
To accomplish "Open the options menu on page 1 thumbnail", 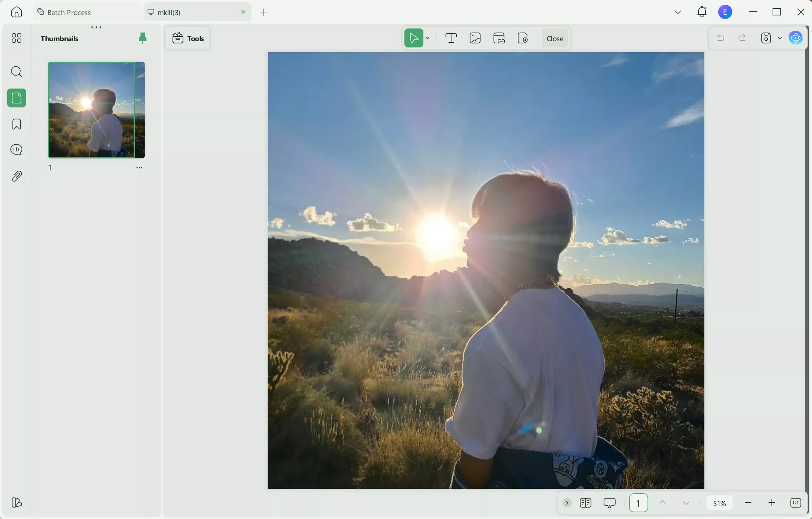I will [139, 167].
